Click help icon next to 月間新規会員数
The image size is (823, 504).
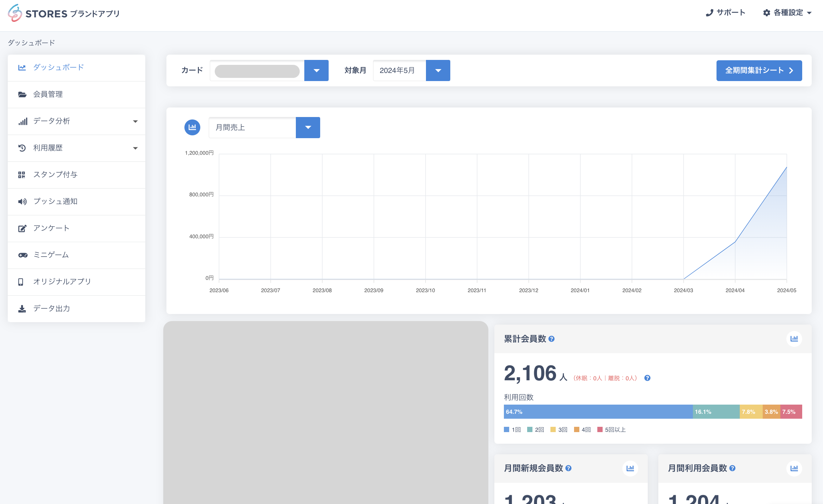tap(568, 468)
